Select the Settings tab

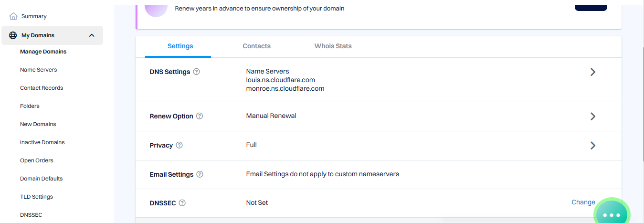tap(180, 46)
